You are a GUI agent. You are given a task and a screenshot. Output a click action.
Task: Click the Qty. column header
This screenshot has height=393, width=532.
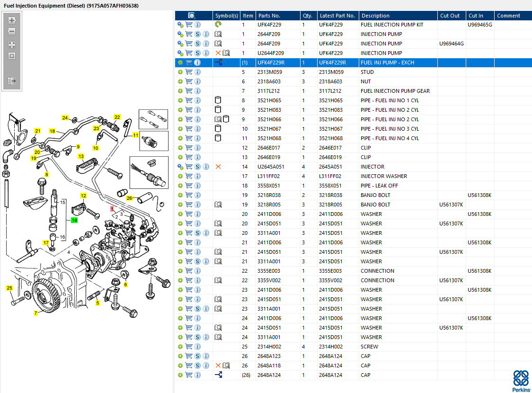coord(309,16)
